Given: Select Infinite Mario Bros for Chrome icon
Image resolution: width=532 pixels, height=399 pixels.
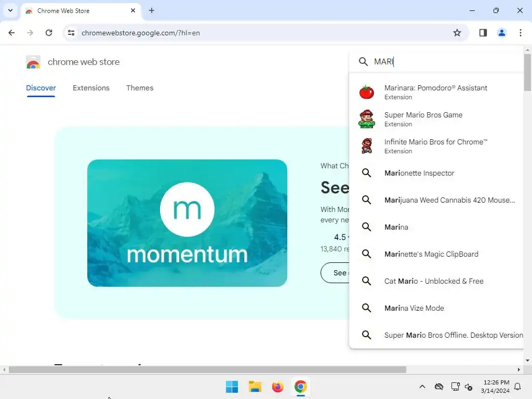Looking at the screenshot, I should (x=367, y=146).
